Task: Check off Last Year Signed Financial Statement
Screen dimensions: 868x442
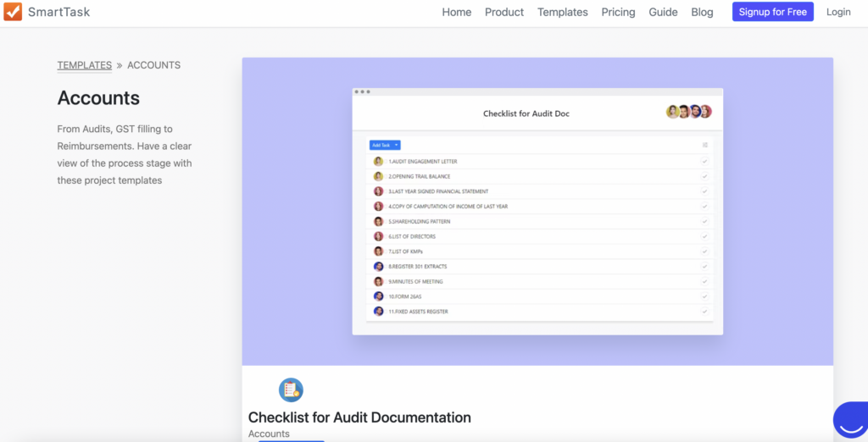Action: (x=704, y=191)
